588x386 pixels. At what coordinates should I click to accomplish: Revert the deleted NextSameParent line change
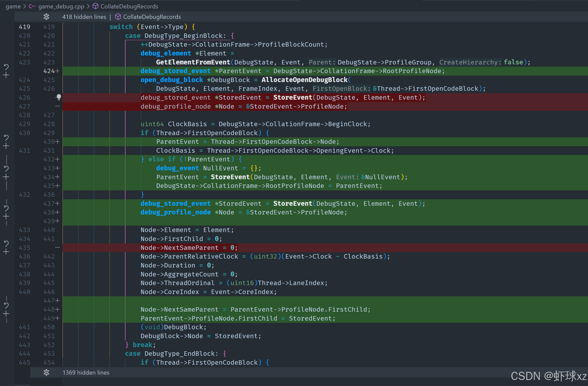(6, 244)
